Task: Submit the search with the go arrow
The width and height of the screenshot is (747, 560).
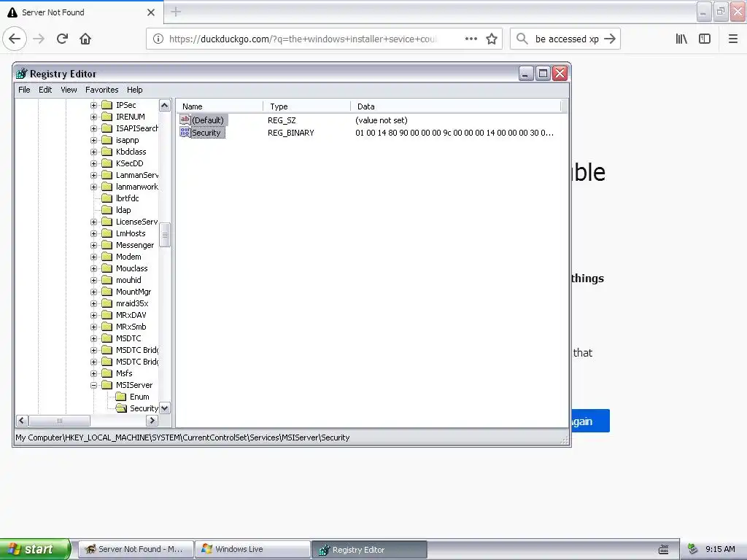Action: (x=610, y=39)
